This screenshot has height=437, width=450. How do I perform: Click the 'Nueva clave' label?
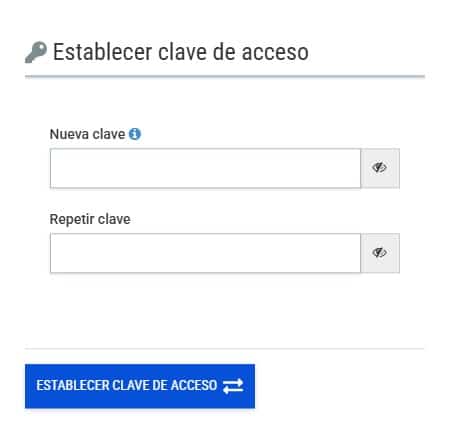pyautogui.click(x=87, y=134)
